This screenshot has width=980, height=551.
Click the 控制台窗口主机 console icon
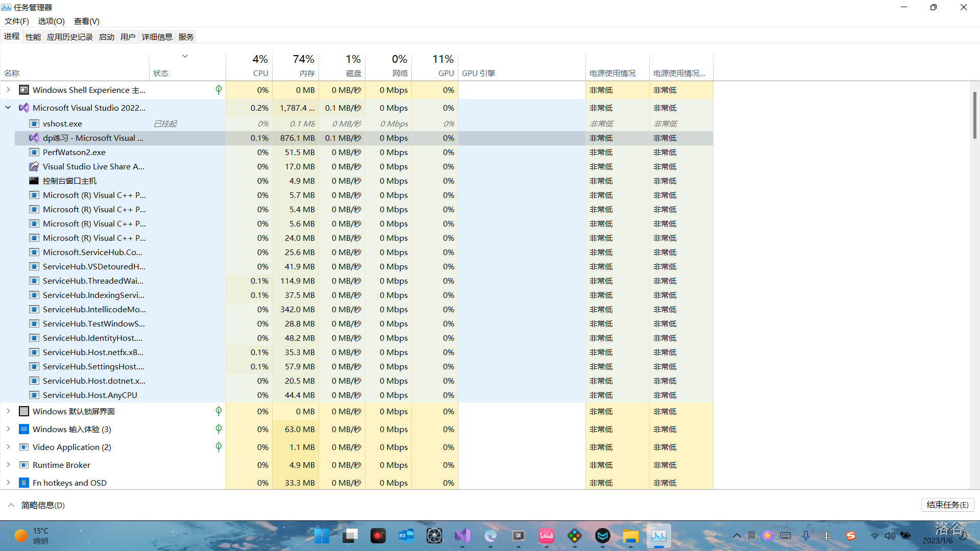tap(34, 181)
